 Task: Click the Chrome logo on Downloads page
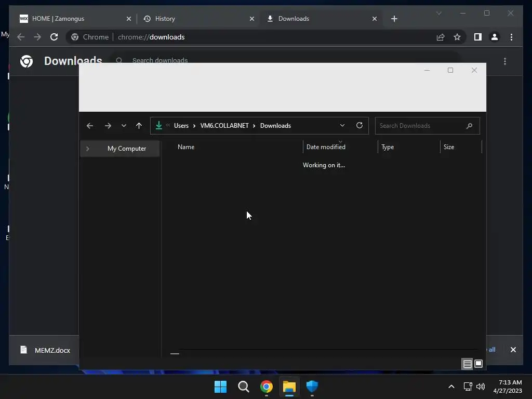pos(26,61)
